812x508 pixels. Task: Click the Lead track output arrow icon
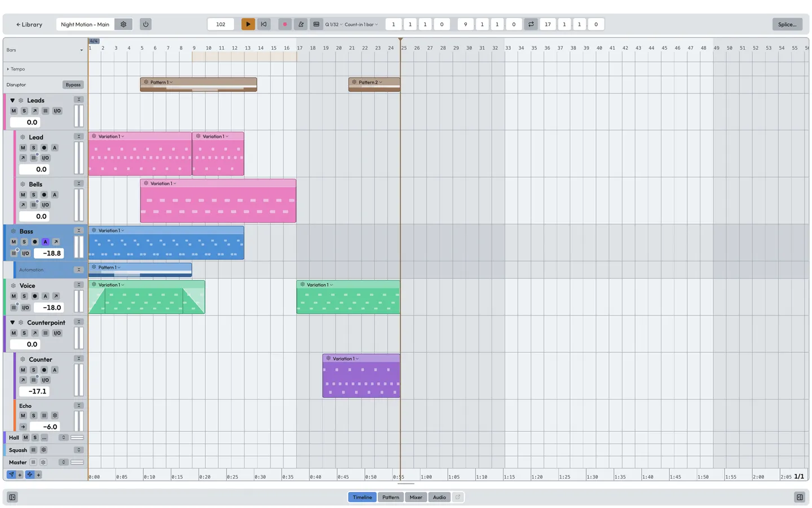[x=23, y=158]
